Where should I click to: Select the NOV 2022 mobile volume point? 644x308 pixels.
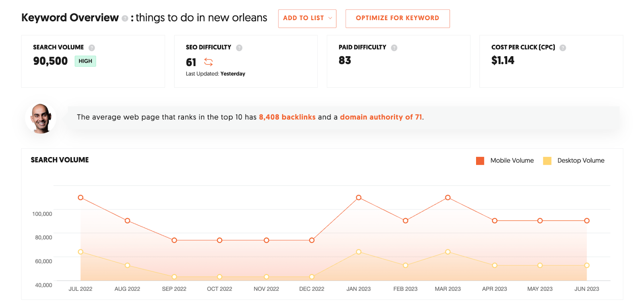[x=266, y=240]
